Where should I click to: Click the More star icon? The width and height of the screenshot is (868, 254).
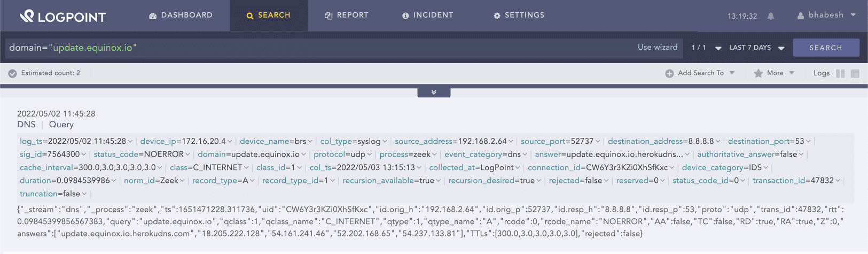tap(758, 73)
